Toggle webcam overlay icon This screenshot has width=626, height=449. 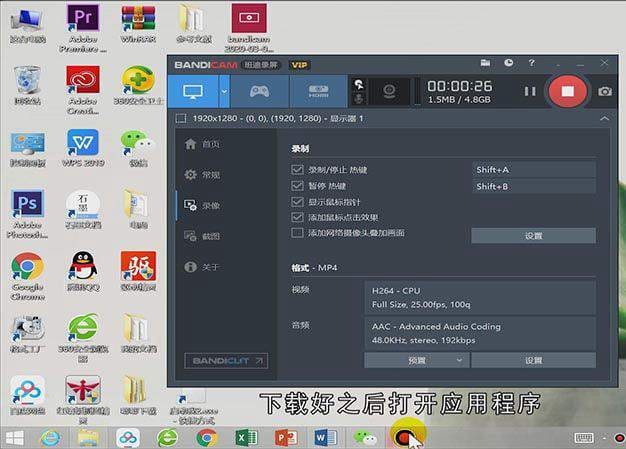coord(389,91)
